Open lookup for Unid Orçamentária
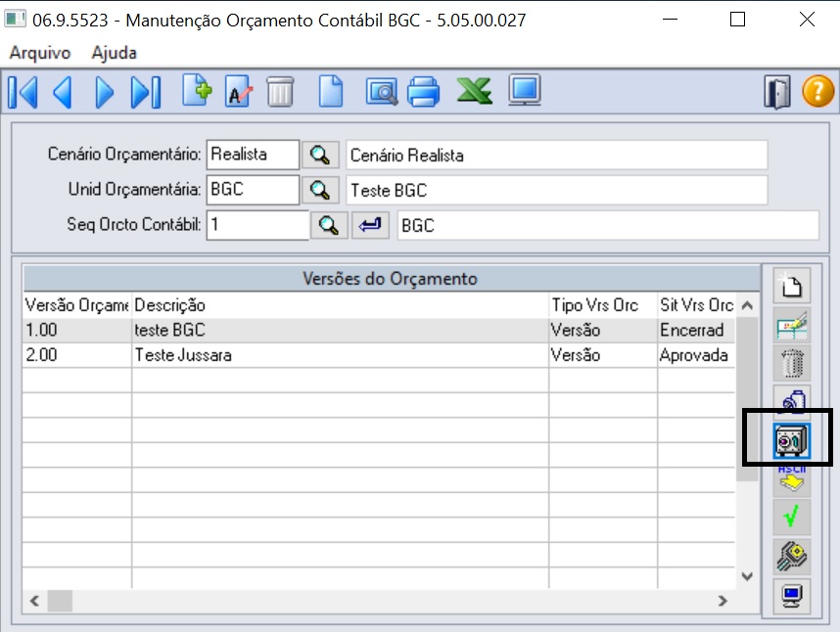Screen dimensions: 840x632 tap(320, 190)
